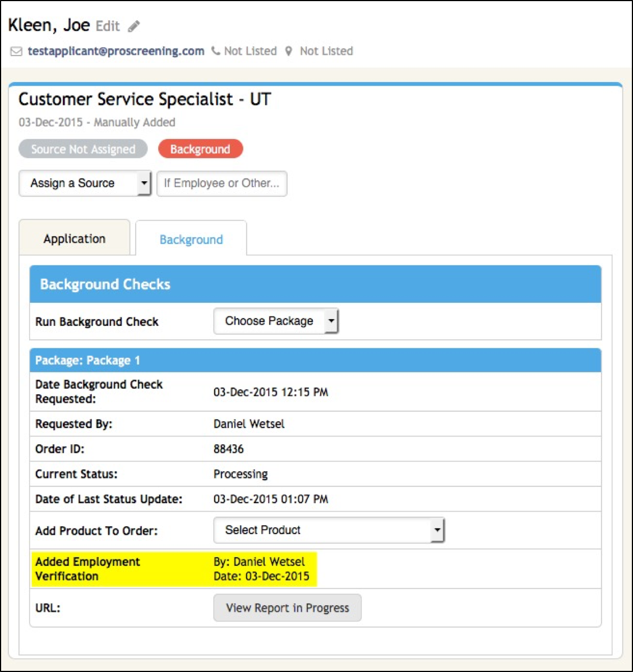Open the Edit link next to Kleen, Joe
The height and width of the screenshot is (672, 633).
[108, 26]
